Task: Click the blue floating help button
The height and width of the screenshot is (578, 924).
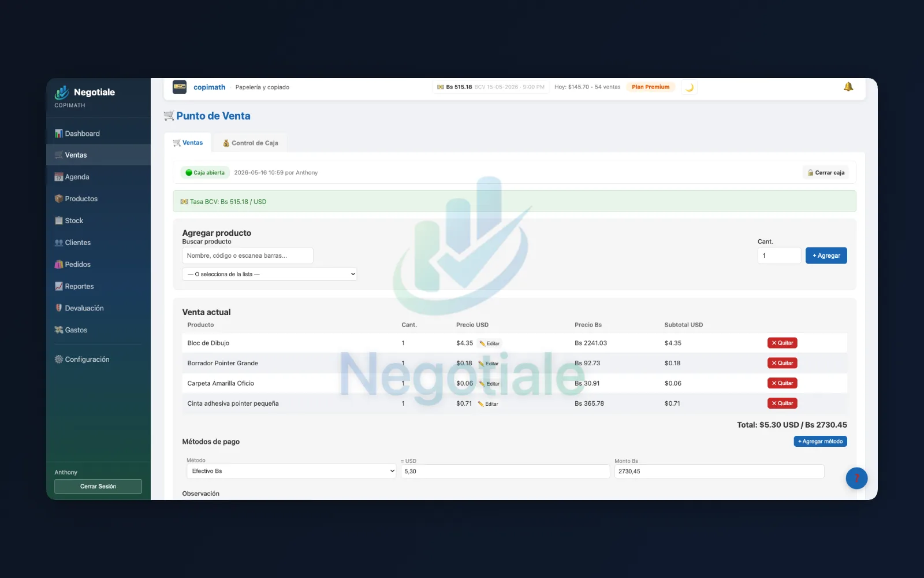Action: coord(857,478)
